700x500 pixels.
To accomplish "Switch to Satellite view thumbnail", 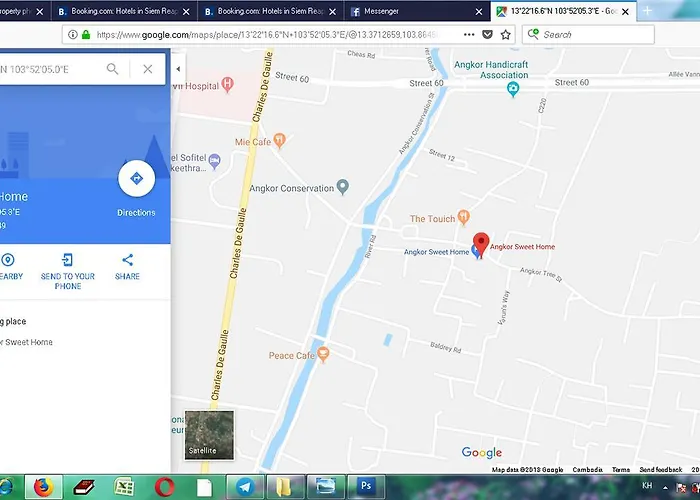I will coord(209,435).
